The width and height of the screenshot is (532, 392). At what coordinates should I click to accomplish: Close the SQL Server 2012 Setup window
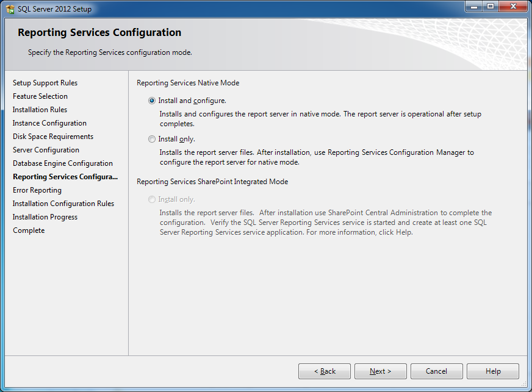click(x=513, y=7)
